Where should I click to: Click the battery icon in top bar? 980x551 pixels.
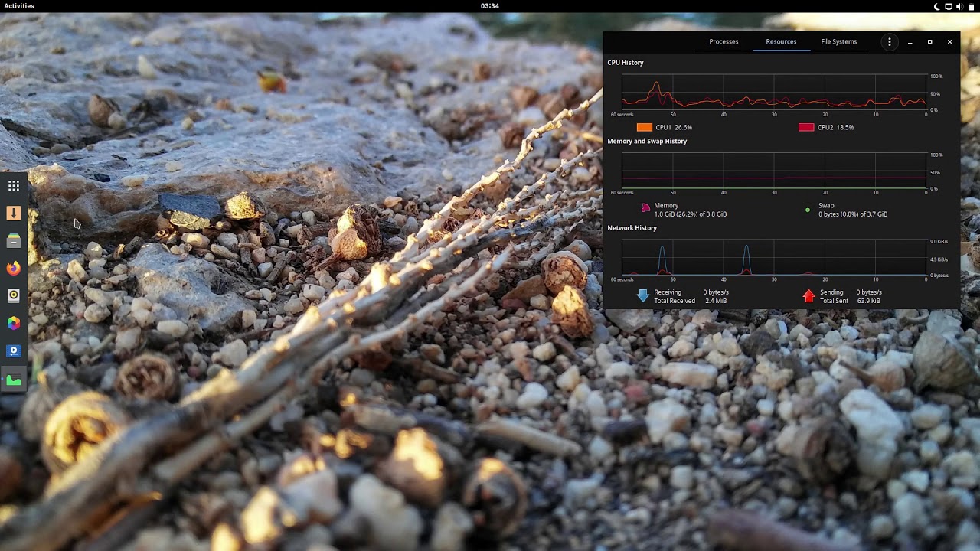[970, 6]
